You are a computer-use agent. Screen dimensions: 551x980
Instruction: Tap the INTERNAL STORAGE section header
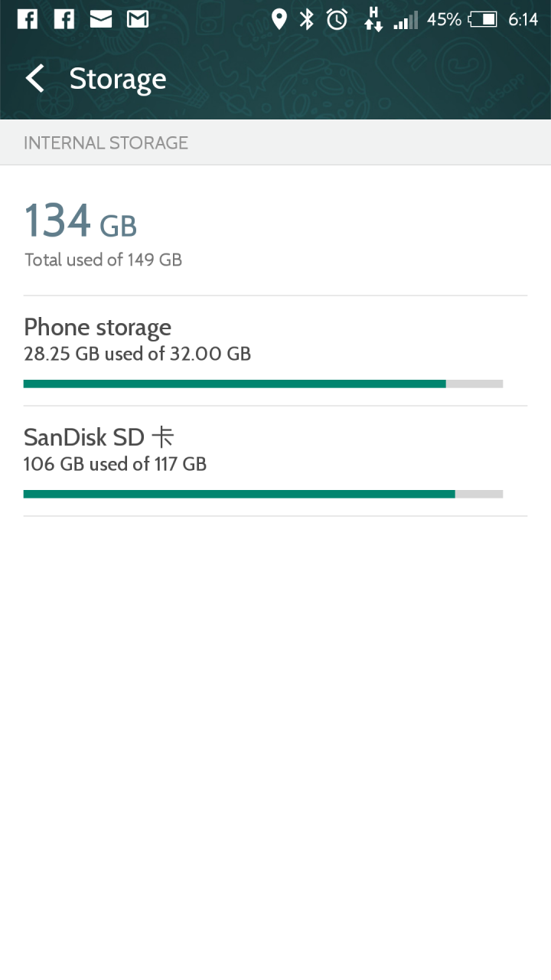106,142
